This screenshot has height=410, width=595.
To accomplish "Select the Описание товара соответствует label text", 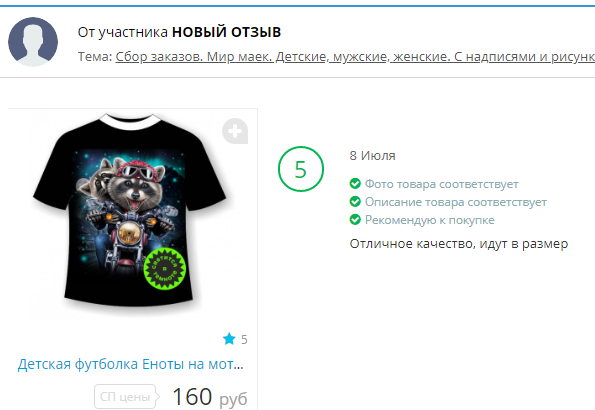I will pos(456,202).
